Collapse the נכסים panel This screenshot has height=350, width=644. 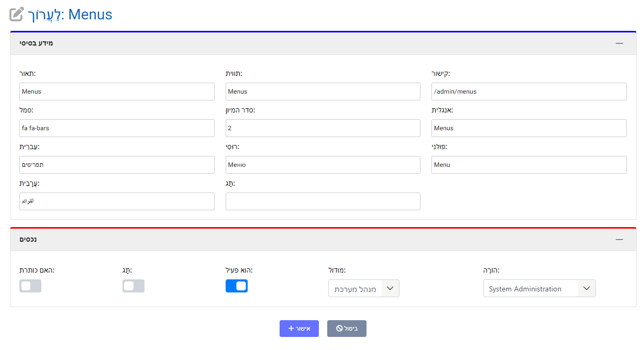click(619, 240)
